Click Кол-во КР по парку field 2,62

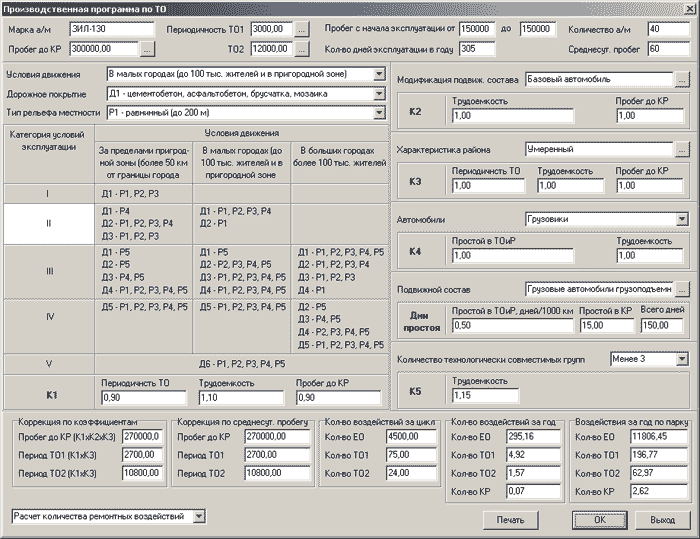[x=659, y=492]
